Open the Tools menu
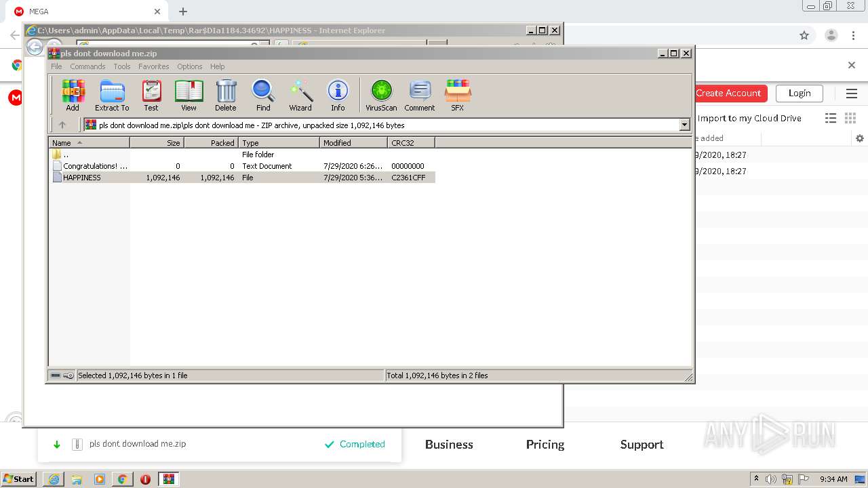Screen dimensions: 868x488 point(122,66)
